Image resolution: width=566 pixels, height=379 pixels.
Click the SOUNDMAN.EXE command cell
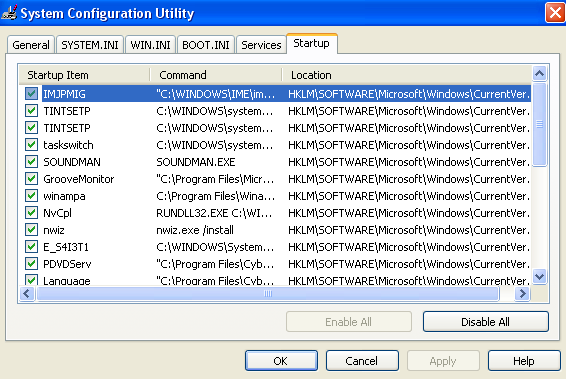click(x=196, y=162)
